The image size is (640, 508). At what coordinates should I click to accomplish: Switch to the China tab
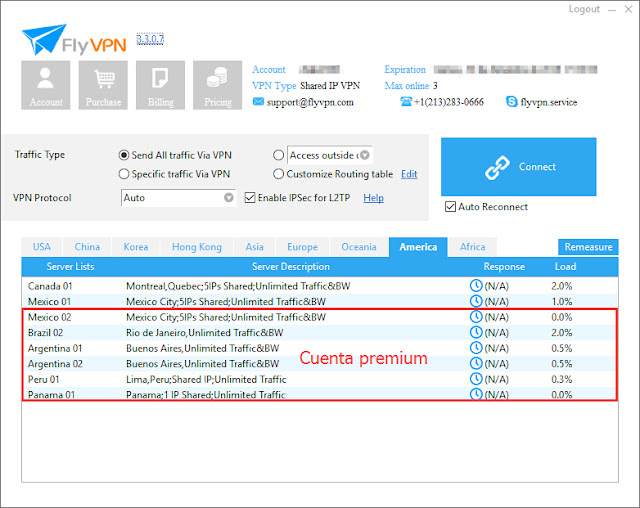[x=87, y=247]
